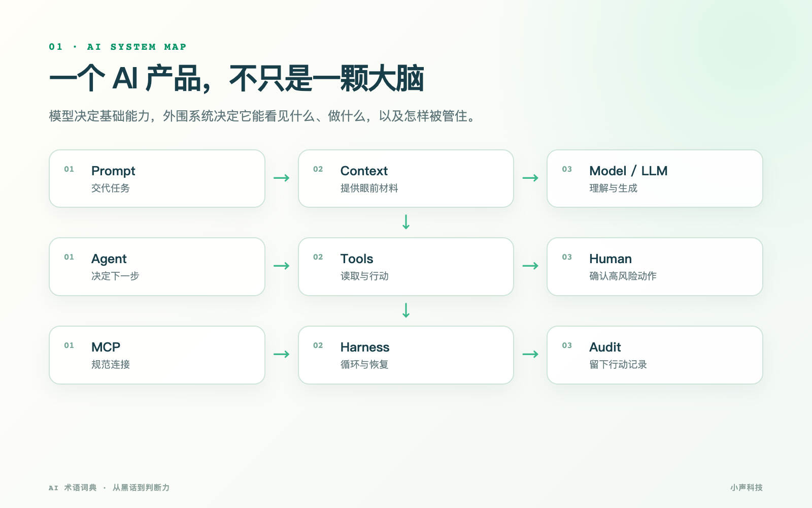
Task: Click the '理解与生成' text
Action: pyautogui.click(x=613, y=188)
